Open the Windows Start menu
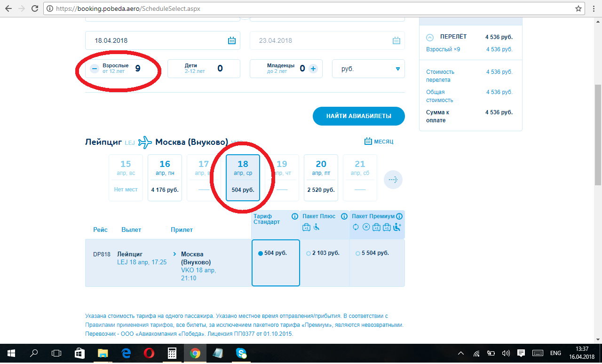This screenshot has width=602, height=364. [x=10, y=353]
